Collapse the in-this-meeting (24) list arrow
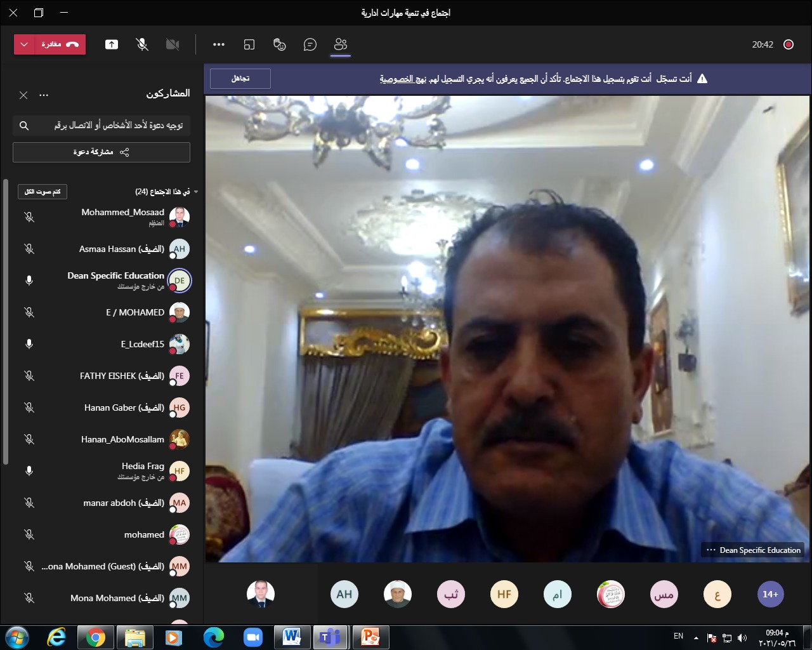Screen dimensions: 812x650 coord(196,192)
